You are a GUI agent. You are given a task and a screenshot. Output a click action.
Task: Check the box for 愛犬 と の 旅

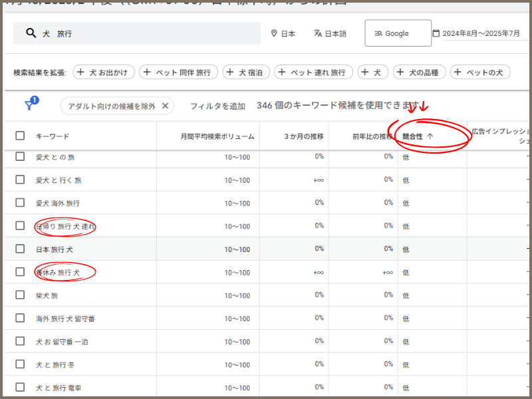tap(20, 157)
